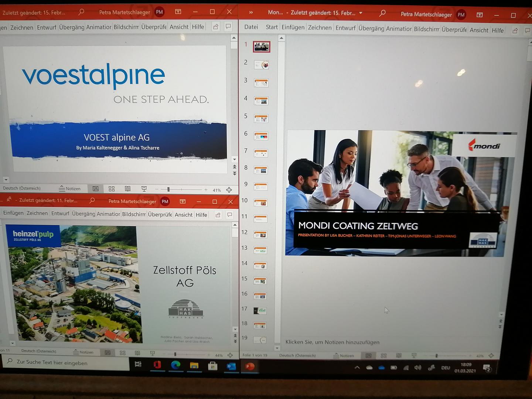Click Petra Martetschlaeger account name in Mondi window
This screenshot has height=399, width=532.
[x=426, y=14]
